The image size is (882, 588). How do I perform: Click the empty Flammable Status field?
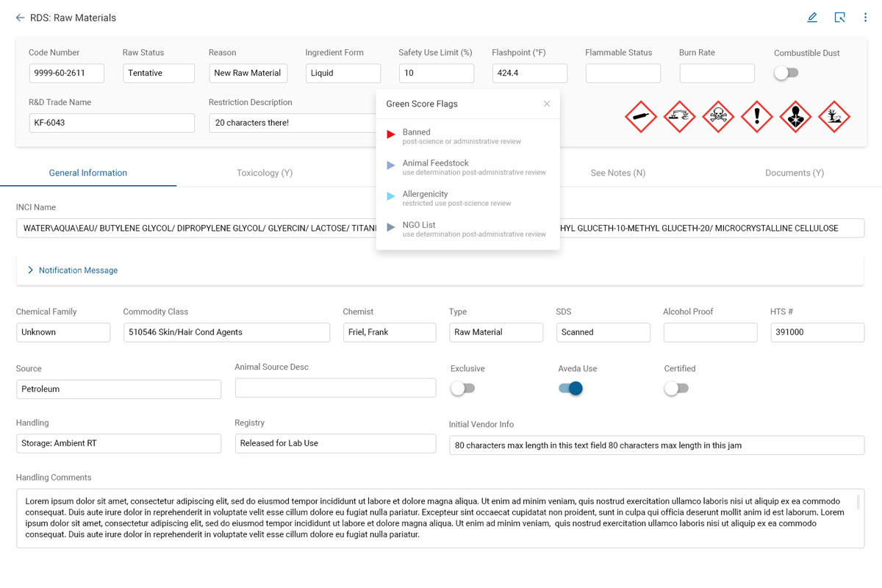click(x=623, y=73)
